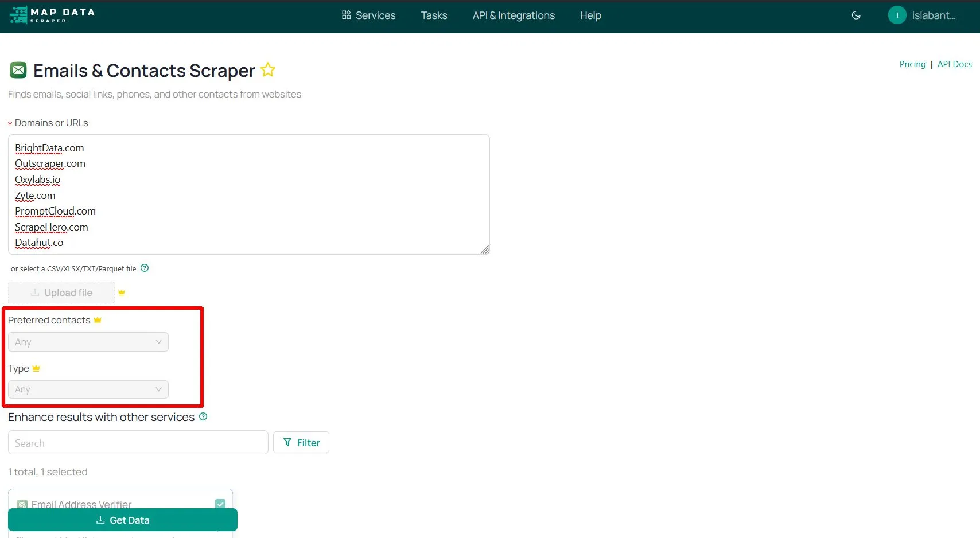Click inside the Domains or URLs textarea
Viewport: 980px width, 538px height.
pos(248,194)
